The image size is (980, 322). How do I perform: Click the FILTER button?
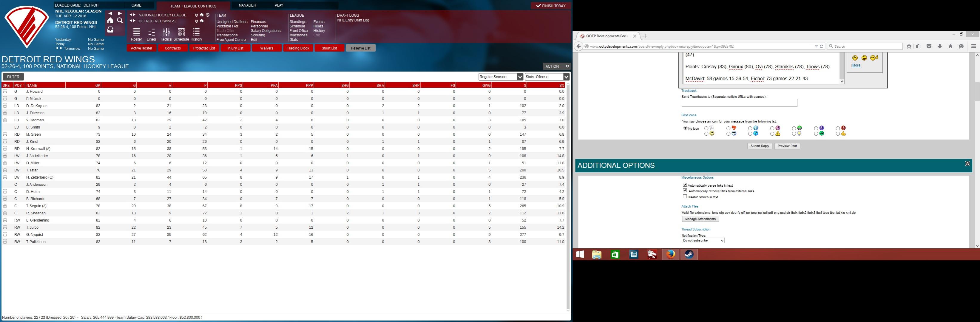[13, 77]
